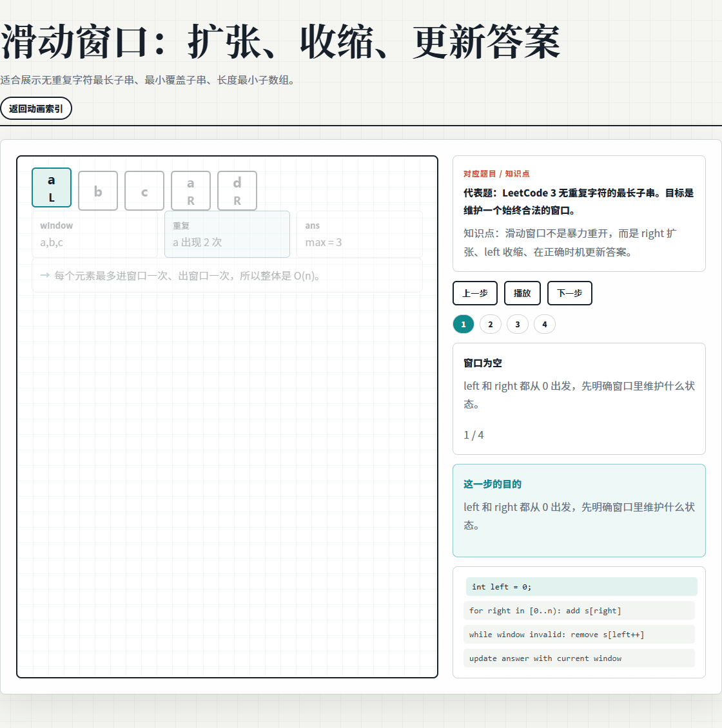Click the 这一步的目的 heading

tap(493, 484)
